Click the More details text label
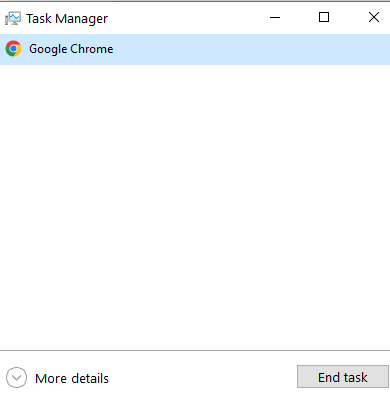Viewport: 390px width, 398px height. pyautogui.click(x=72, y=378)
